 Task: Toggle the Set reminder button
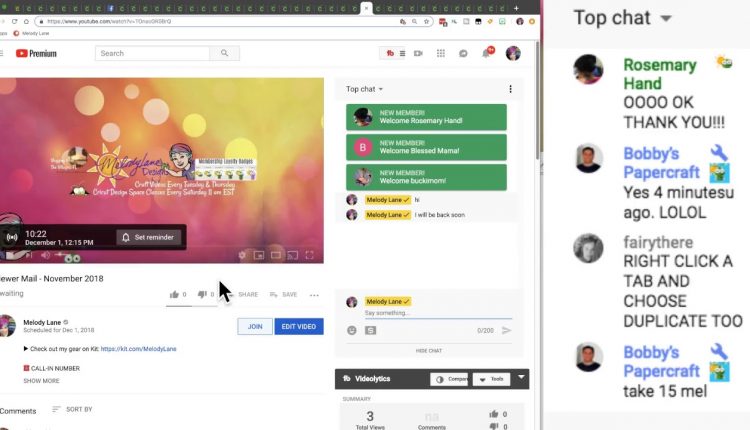(x=149, y=237)
